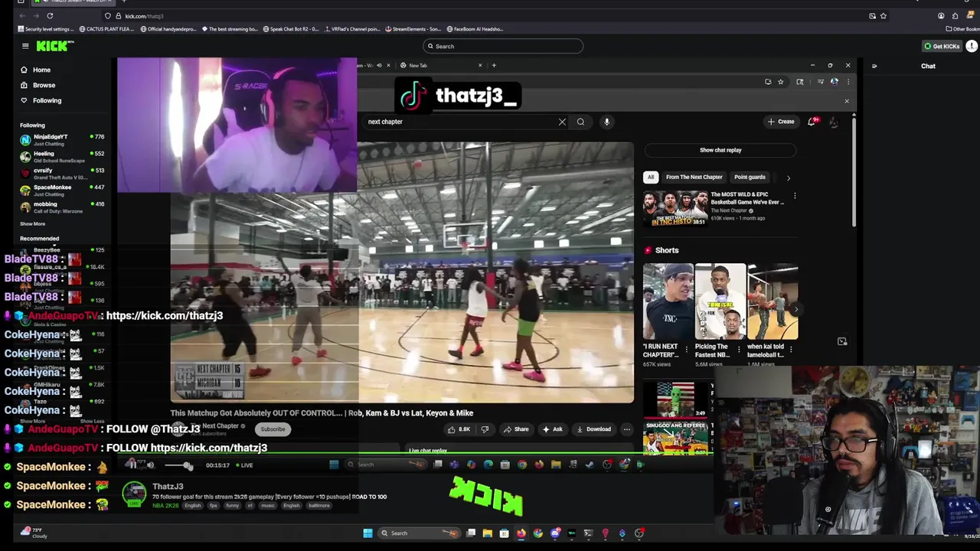Open File Explorer on bottom taskbar
The width and height of the screenshot is (980, 551).
click(487, 533)
